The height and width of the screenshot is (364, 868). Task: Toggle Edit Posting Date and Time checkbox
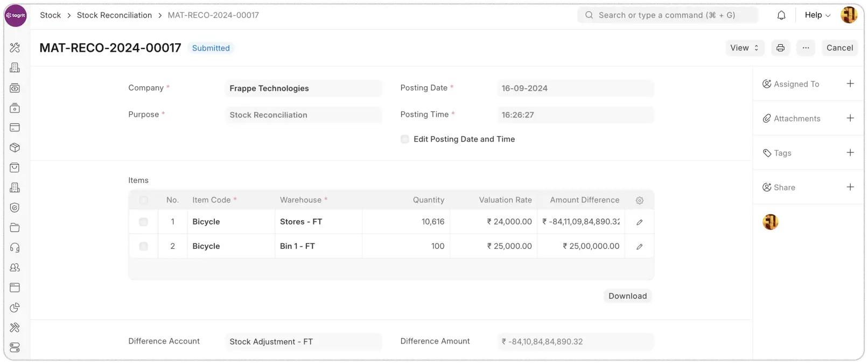[405, 139]
